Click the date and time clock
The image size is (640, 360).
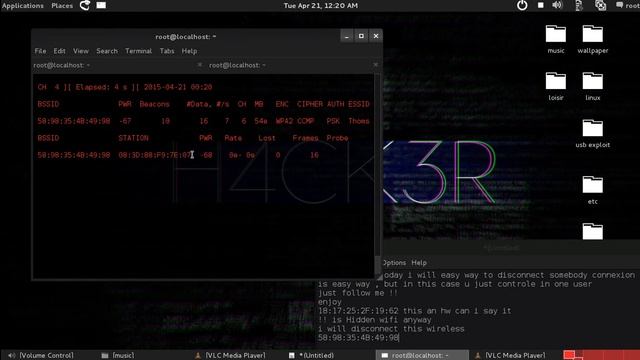[320, 6]
